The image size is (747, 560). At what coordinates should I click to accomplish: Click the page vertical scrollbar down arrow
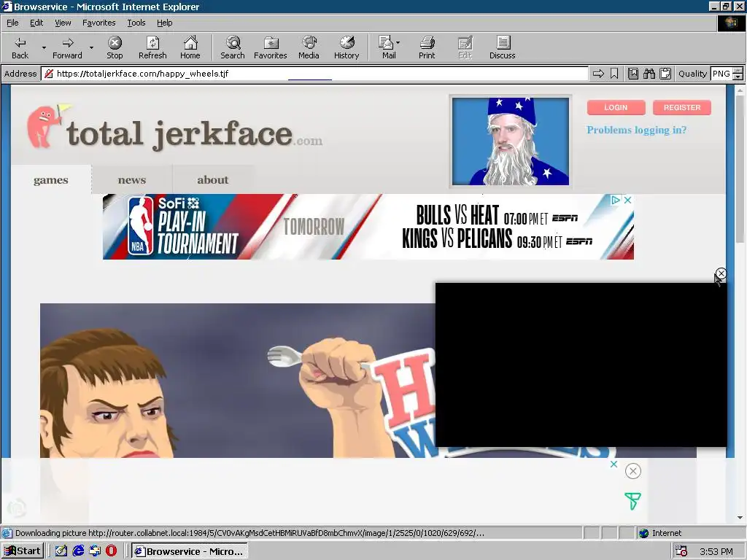[740, 518]
